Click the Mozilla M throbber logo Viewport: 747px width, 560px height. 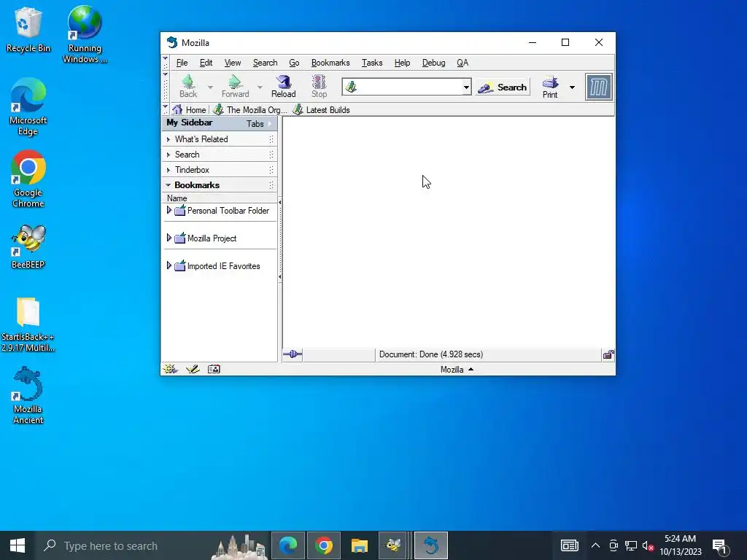pos(598,87)
